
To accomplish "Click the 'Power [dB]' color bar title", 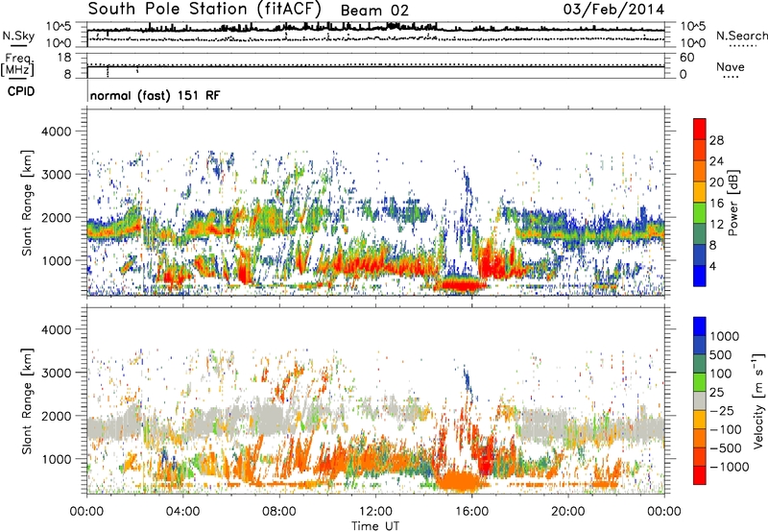I will tap(733, 203).
